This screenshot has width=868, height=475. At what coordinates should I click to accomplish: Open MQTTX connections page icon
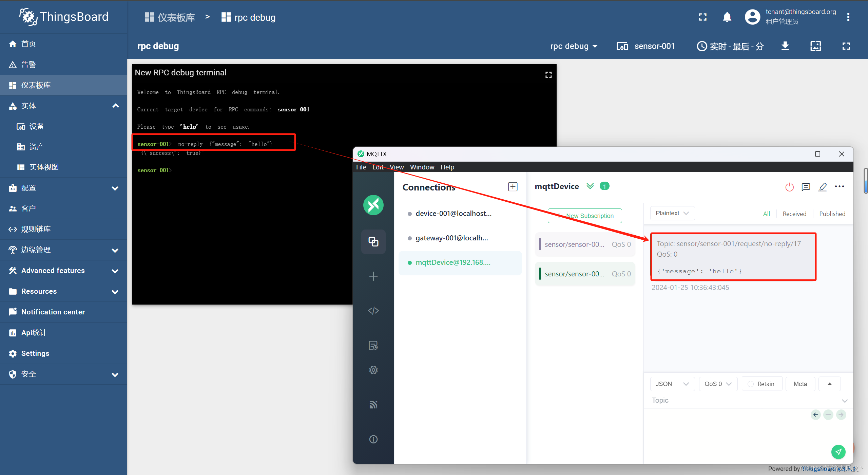tap(373, 241)
